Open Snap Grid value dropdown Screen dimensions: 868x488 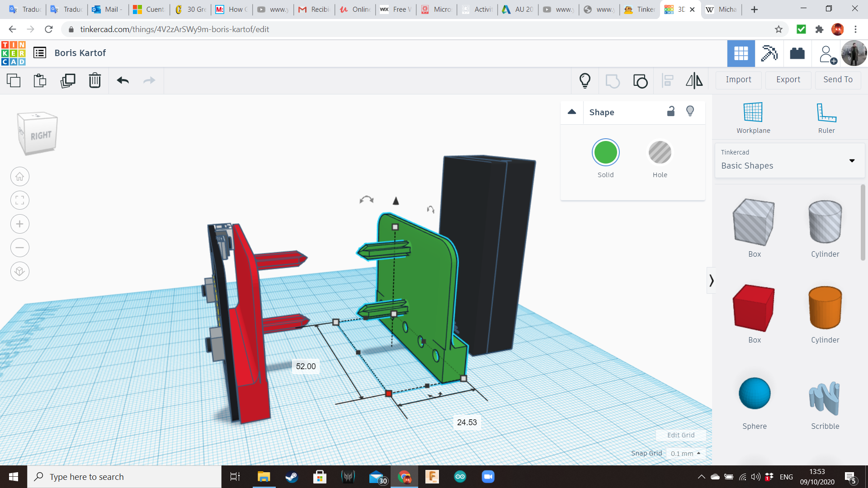(685, 453)
